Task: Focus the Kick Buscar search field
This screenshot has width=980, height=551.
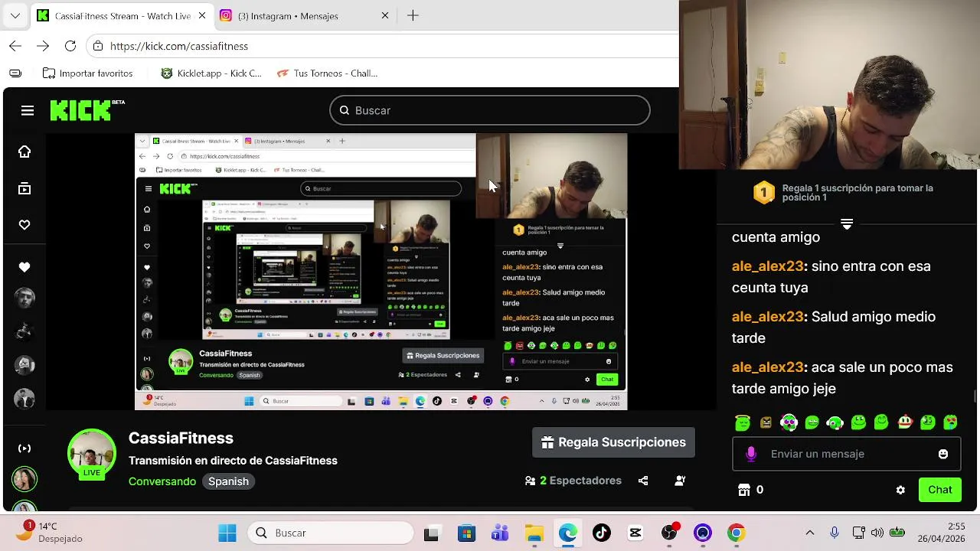Action: tap(490, 110)
